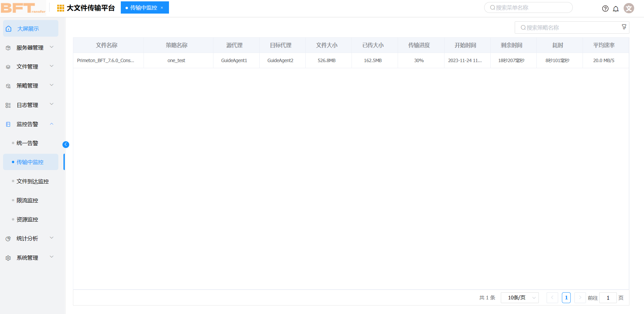
Task: Expand the 策略管理 menu chevron
Action: [x=52, y=85]
